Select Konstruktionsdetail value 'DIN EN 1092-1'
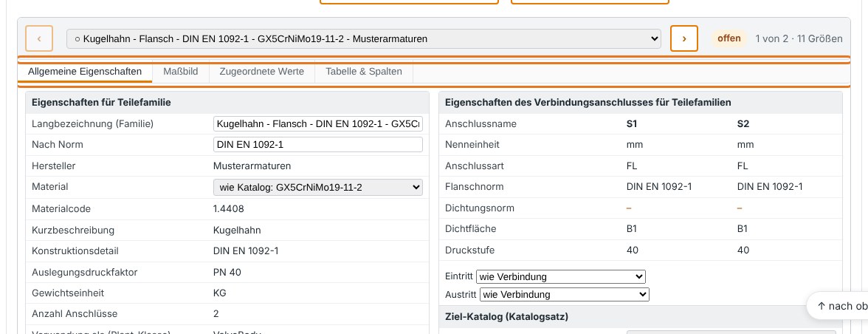 pos(246,251)
